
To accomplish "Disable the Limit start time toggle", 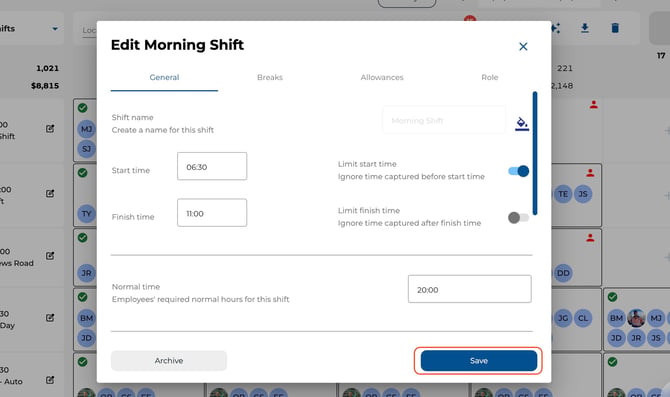I will coord(518,171).
